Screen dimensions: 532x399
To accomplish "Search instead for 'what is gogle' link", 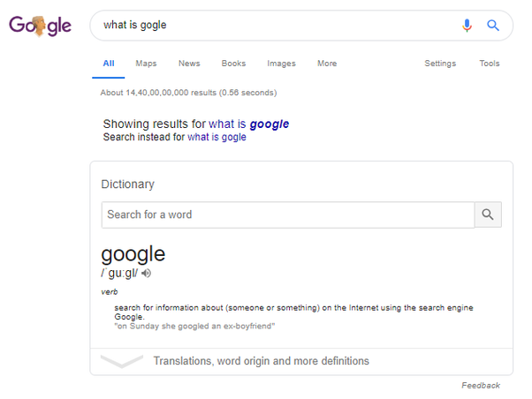I will [217, 137].
